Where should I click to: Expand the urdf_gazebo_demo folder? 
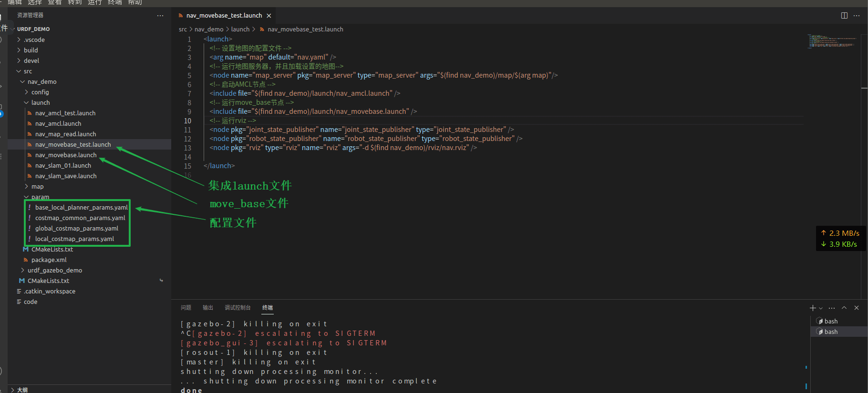pyautogui.click(x=54, y=270)
